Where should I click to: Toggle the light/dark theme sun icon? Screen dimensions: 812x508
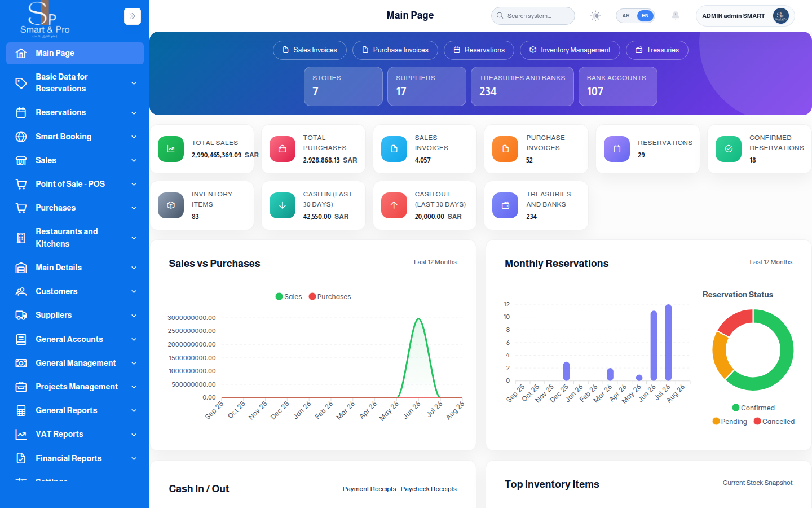595,16
